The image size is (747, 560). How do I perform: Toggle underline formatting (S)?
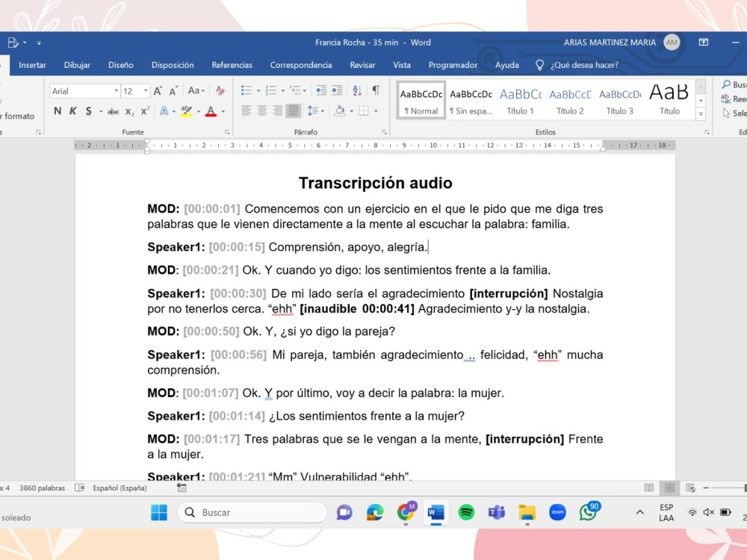click(x=89, y=111)
